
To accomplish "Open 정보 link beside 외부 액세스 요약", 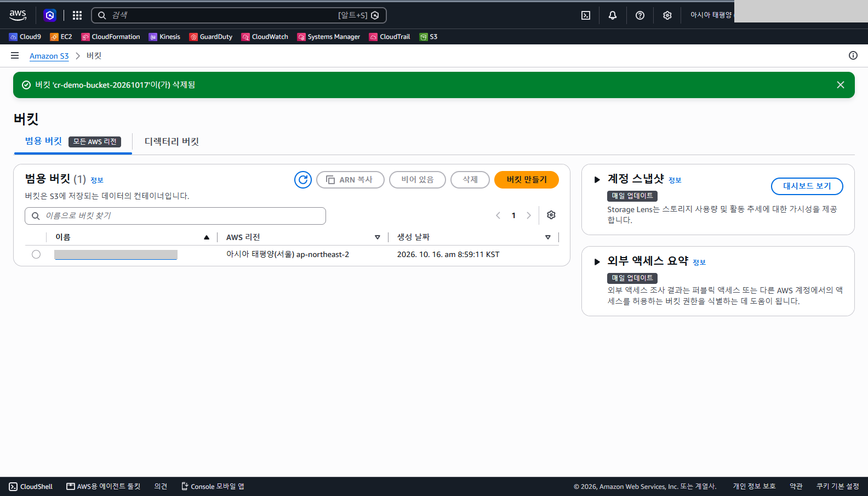I will 699,263.
